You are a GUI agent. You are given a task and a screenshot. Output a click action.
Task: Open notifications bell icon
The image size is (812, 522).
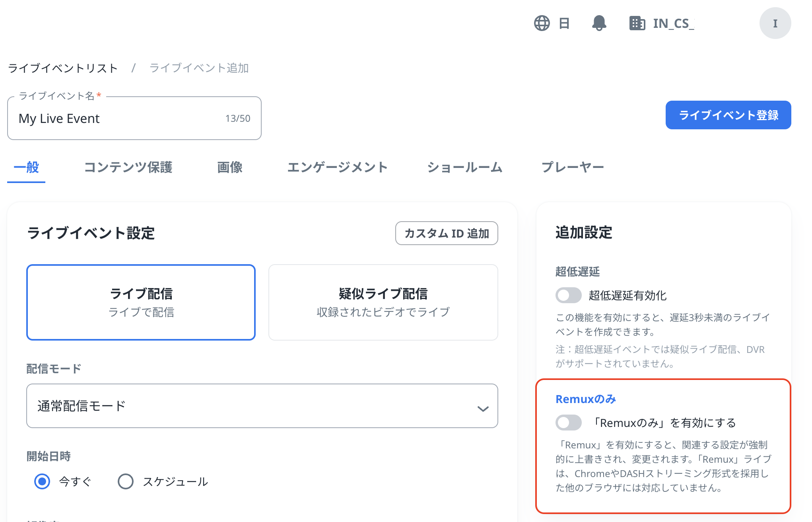pos(599,23)
